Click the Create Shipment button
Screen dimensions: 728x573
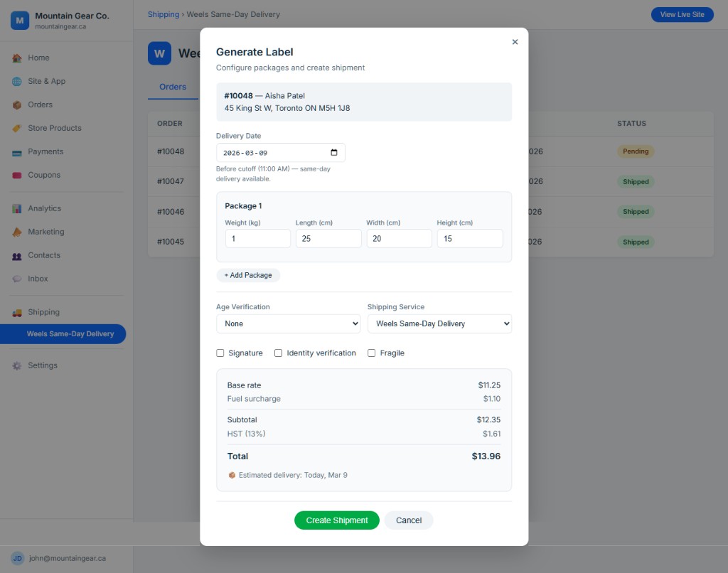[x=336, y=520]
